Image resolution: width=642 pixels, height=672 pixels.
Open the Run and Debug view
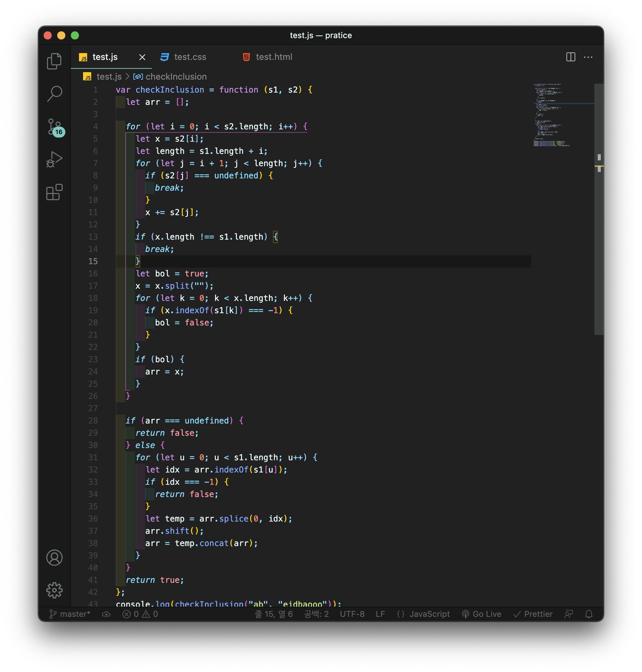pos(54,159)
